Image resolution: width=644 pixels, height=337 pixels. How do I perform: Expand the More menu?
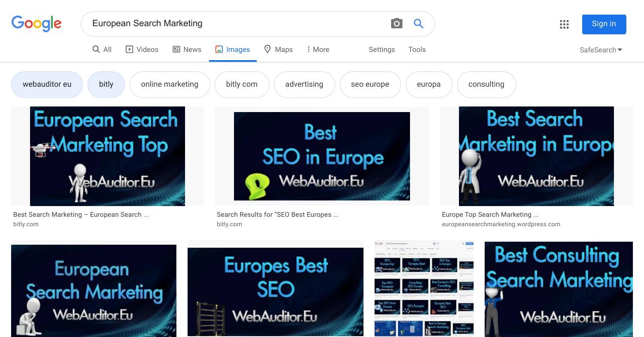tap(318, 49)
